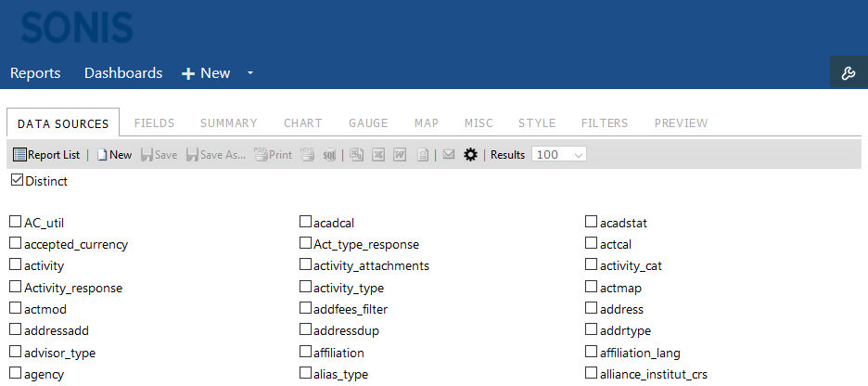This screenshot has height=386, width=868.
Task: Check the accepted_currency data source
Action: (16, 243)
